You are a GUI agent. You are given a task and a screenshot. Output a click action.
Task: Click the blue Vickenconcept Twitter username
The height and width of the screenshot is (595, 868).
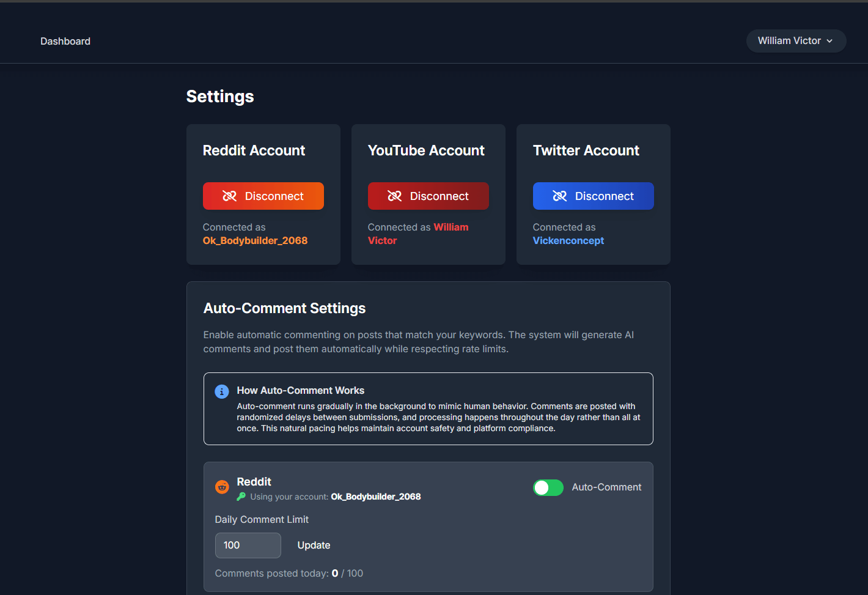568,241
